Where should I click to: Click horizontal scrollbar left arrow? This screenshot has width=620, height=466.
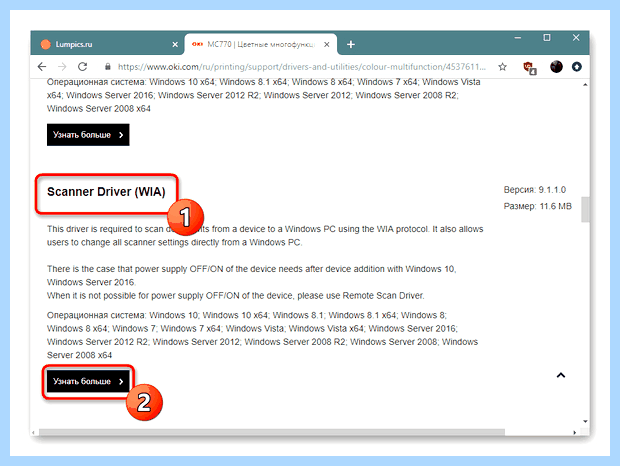coord(34,432)
